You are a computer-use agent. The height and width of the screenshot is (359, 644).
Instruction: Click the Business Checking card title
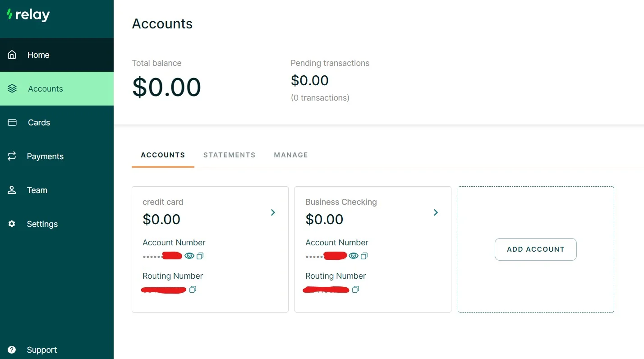click(341, 202)
